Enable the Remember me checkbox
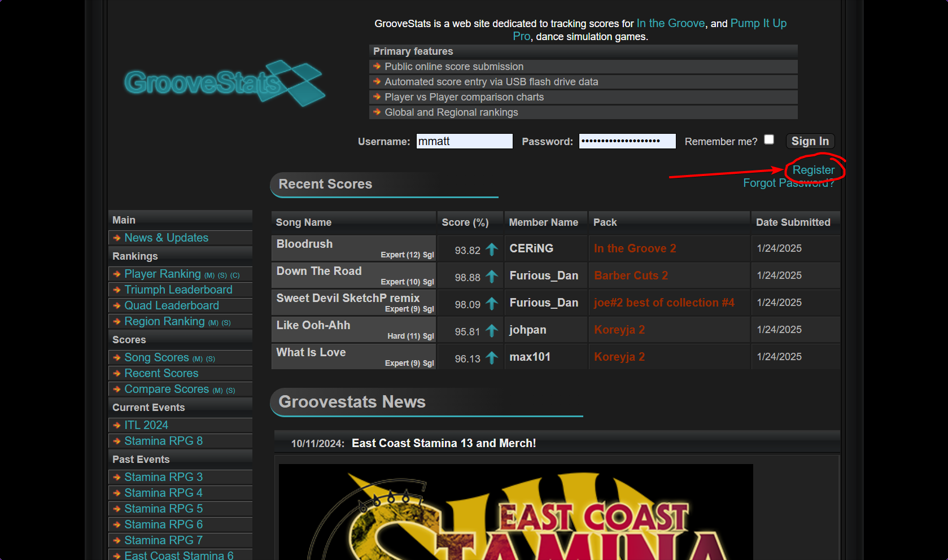Screen dimensions: 948x560 click(x=769, y=139)
